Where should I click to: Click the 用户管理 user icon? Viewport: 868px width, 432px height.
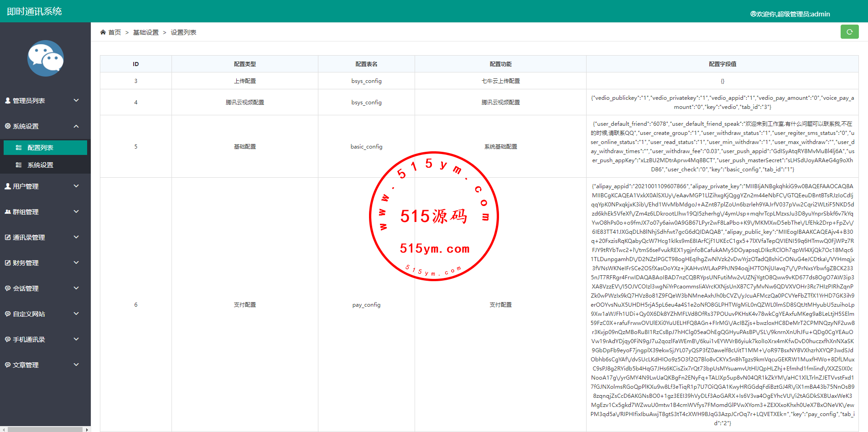(x=8, y=186)
